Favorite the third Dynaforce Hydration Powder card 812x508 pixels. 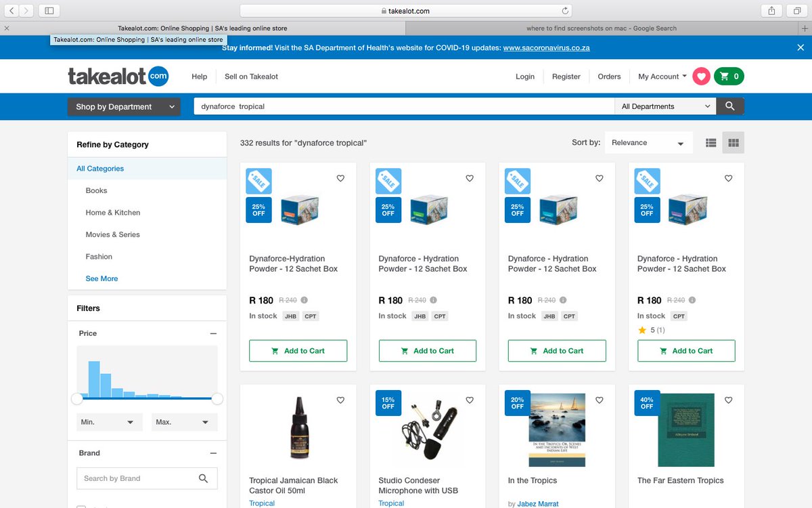(x=599, y=178)
